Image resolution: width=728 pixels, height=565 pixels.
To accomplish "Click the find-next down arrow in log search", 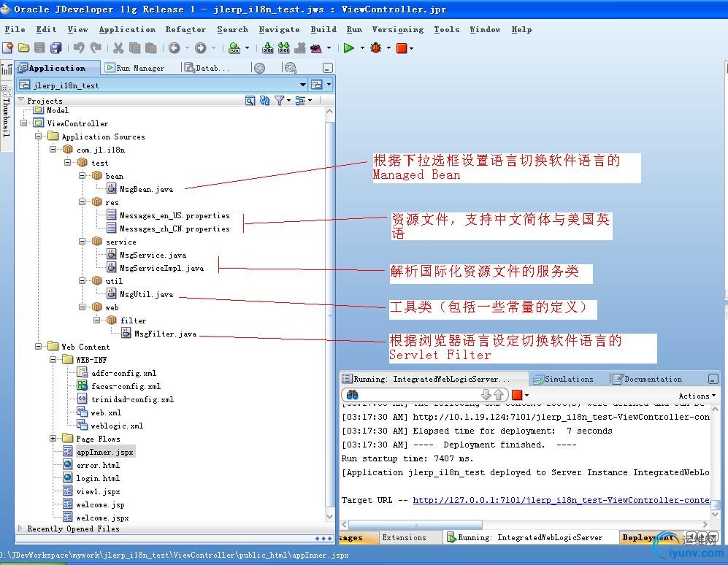I will pyautogui.click(x=486, y=395).
